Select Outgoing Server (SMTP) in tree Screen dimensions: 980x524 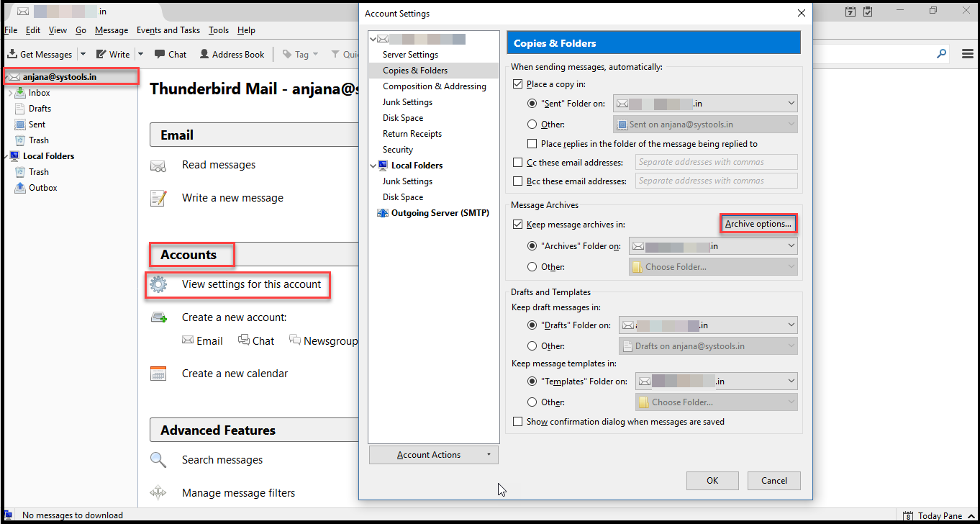(x=433, y=213)
